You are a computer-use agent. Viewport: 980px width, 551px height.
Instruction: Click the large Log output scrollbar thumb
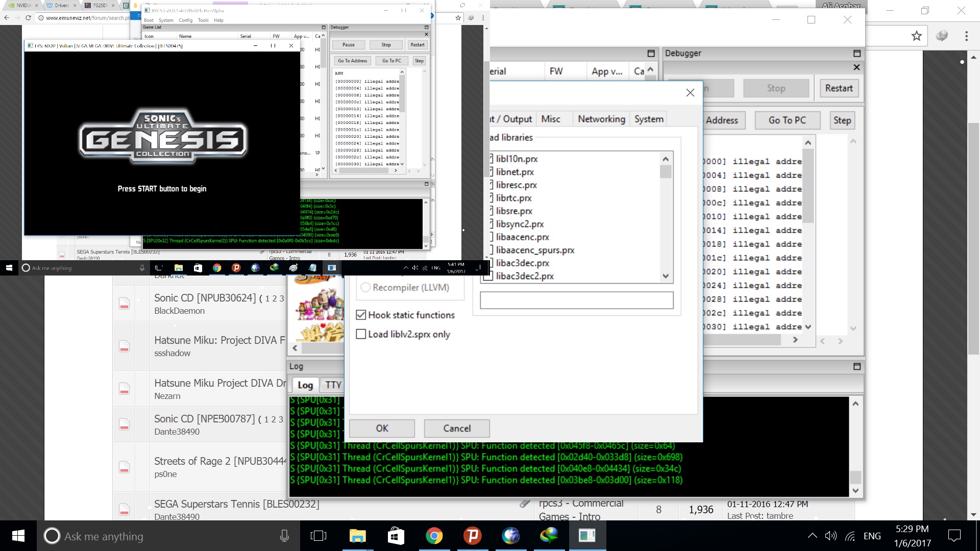856,477
